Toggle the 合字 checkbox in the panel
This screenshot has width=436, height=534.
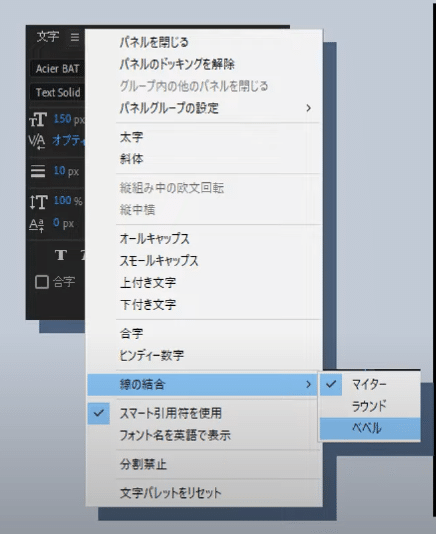coord(42,282)
